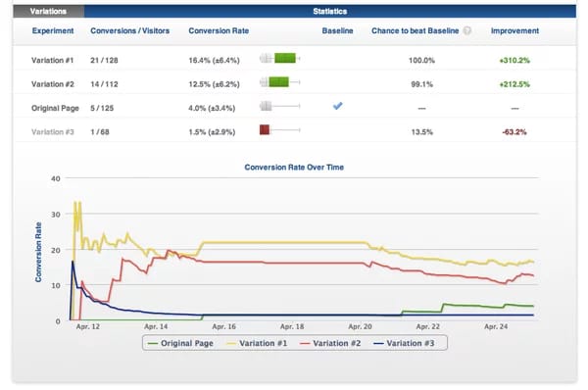Viewport: 588px width, 390px height.
Task: Click the gray range bar for Original Page
Action: 266,106
